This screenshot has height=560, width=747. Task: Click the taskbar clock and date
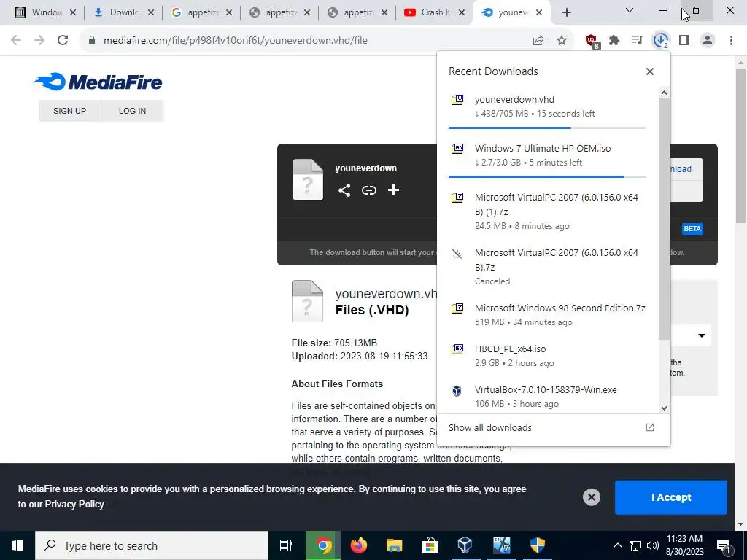684,545
